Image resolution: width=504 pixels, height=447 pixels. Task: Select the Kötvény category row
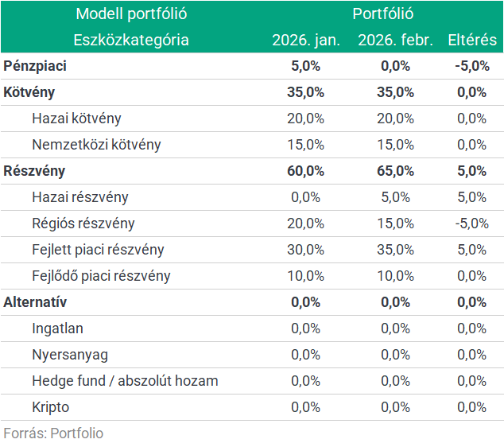[x=29, y=92]
